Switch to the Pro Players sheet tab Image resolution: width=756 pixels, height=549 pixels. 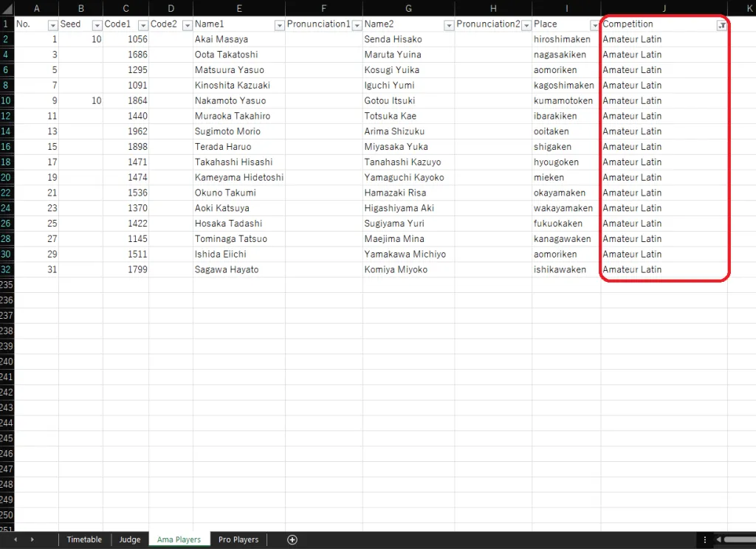[x=238, y=540]
